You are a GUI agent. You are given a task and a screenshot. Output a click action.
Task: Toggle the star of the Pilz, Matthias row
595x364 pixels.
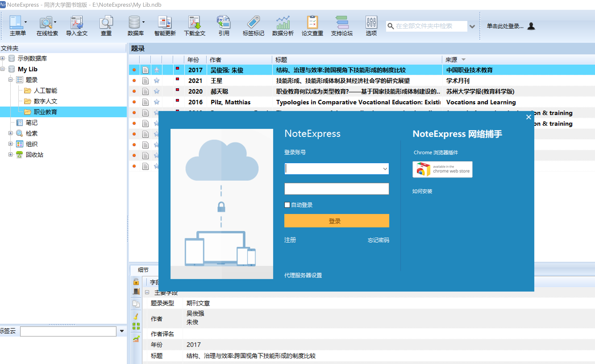157,102
